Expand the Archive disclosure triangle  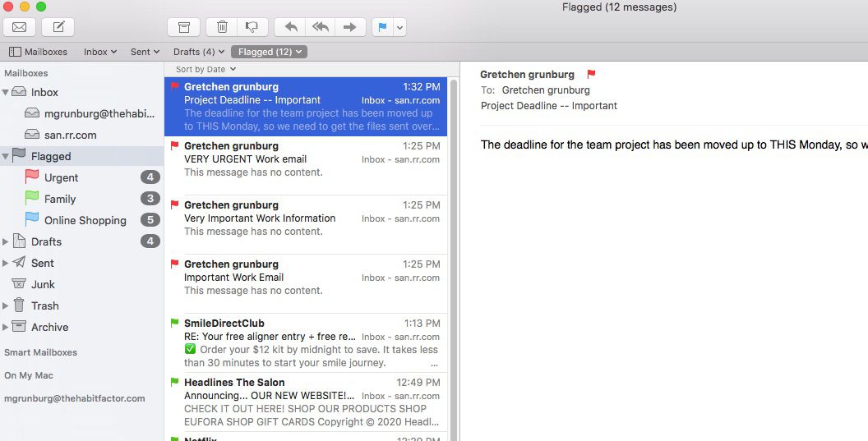6,327
